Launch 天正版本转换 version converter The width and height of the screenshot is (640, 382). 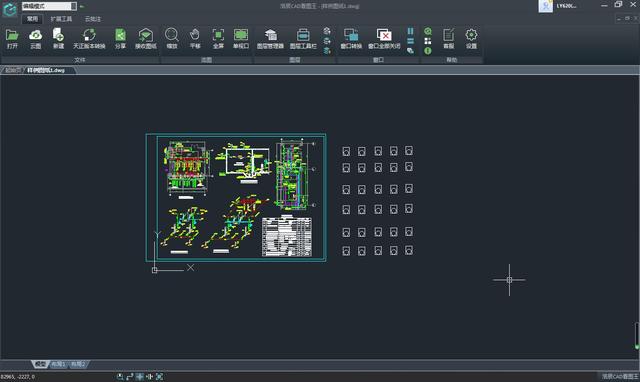(x=89, y=39)
